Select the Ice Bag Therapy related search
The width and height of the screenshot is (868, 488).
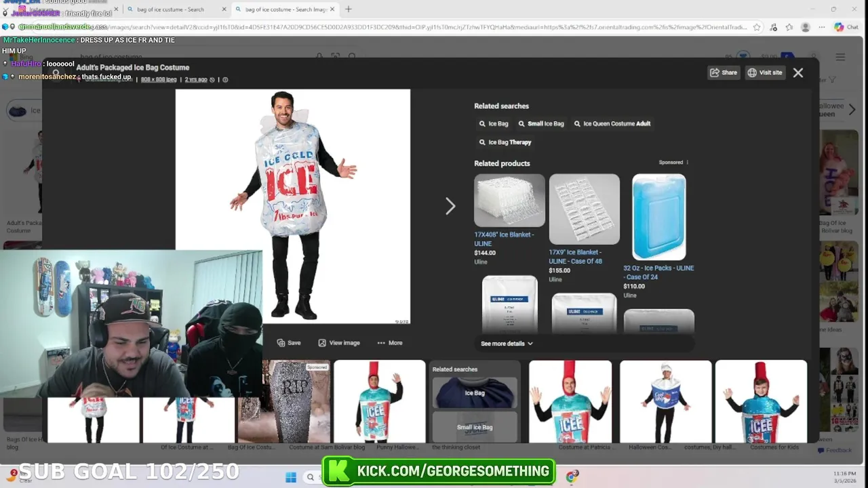(505, 142)
